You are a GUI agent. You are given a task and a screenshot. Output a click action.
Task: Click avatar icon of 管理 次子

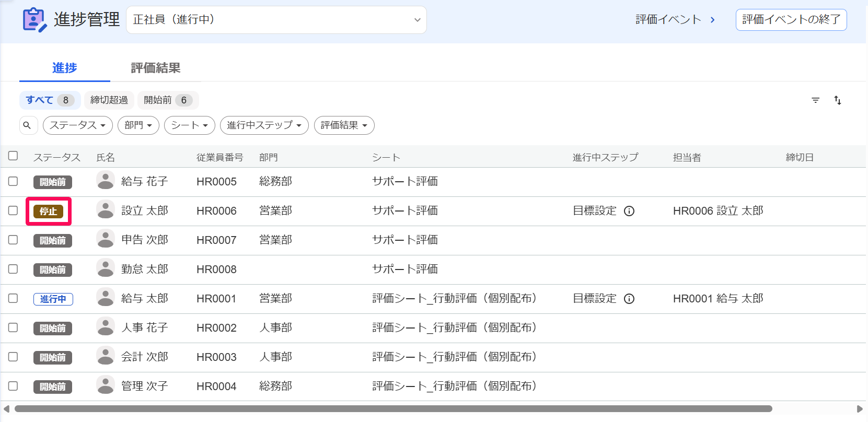tap(106, 385)
